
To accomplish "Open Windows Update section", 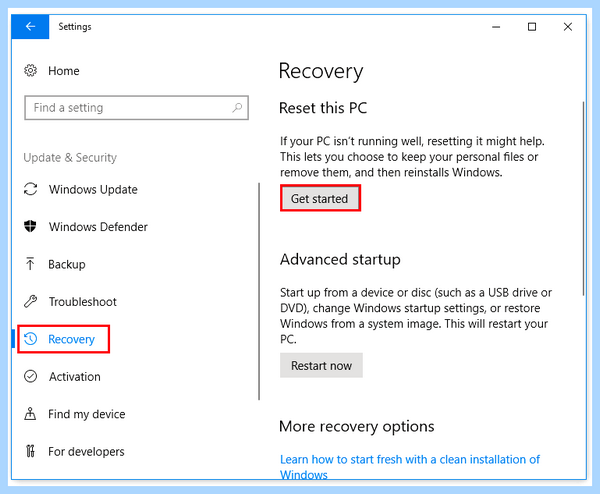I will point(93,189).
